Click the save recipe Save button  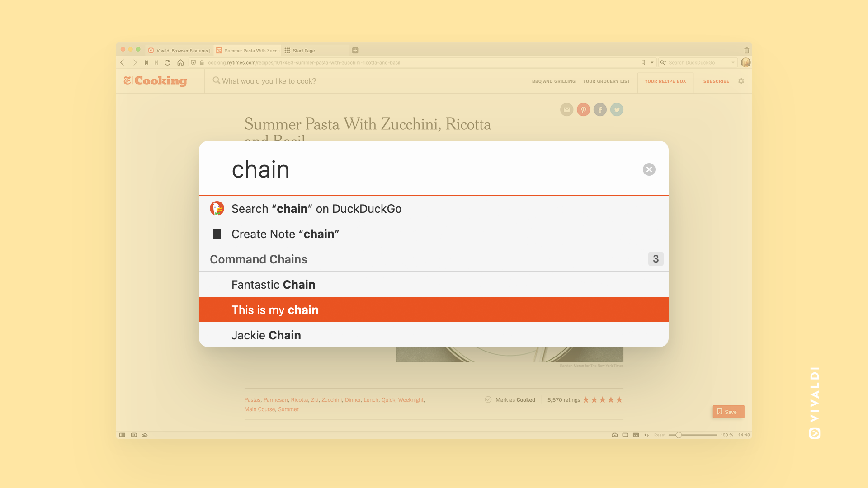[x=728, y=412]
